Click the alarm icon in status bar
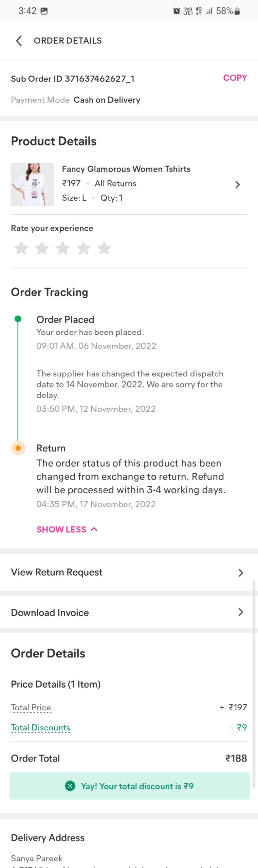 pyautogui.click(x=177, y=11)
